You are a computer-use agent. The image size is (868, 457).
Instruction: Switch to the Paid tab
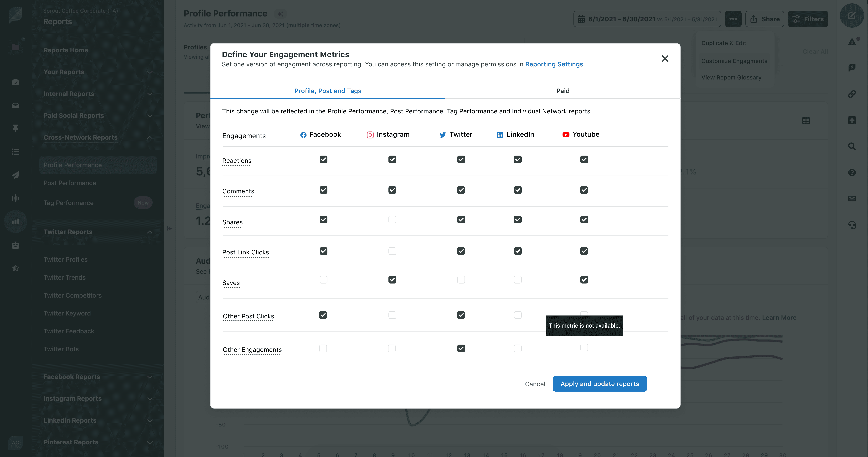click(562, 91)
